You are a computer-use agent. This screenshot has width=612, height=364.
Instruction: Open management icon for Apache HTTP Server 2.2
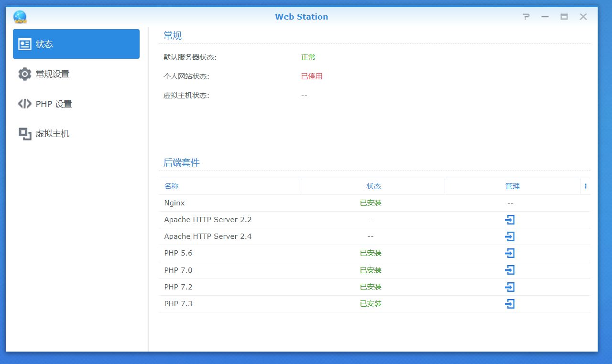click(x=510, y=219)
